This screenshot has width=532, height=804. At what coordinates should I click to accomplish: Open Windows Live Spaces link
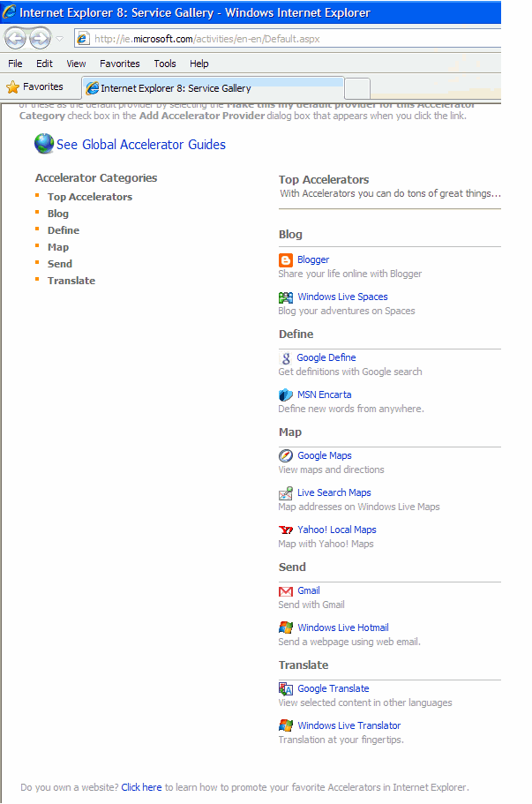342,297
